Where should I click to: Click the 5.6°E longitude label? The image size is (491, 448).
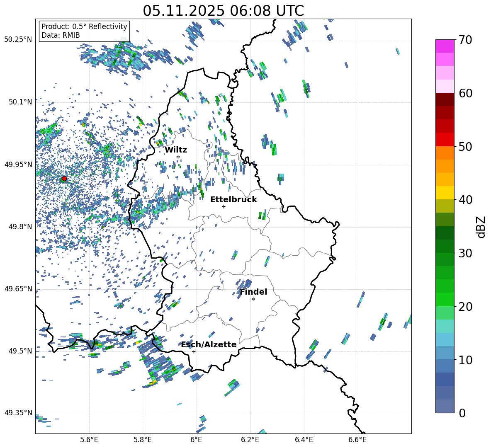(89, 440)
